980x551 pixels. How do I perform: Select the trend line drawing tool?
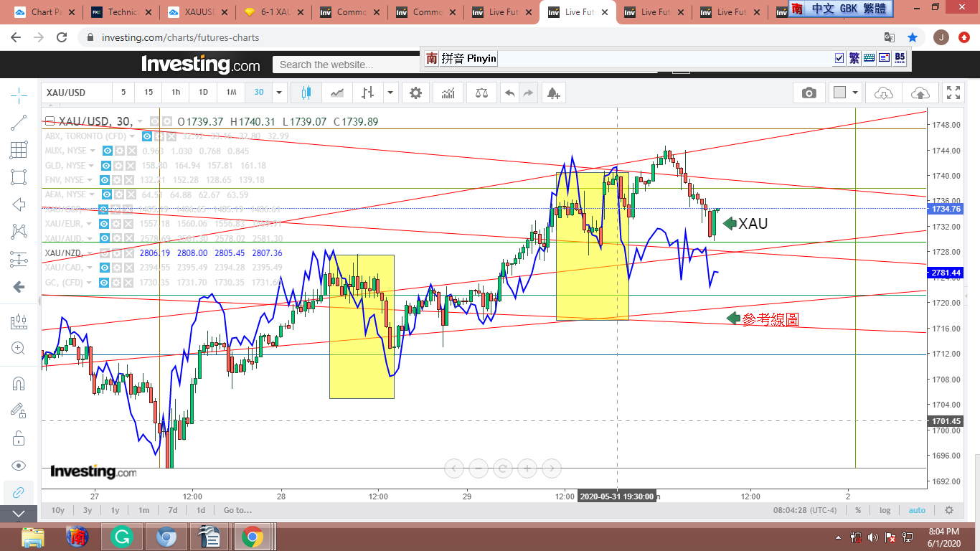point(19,123)
